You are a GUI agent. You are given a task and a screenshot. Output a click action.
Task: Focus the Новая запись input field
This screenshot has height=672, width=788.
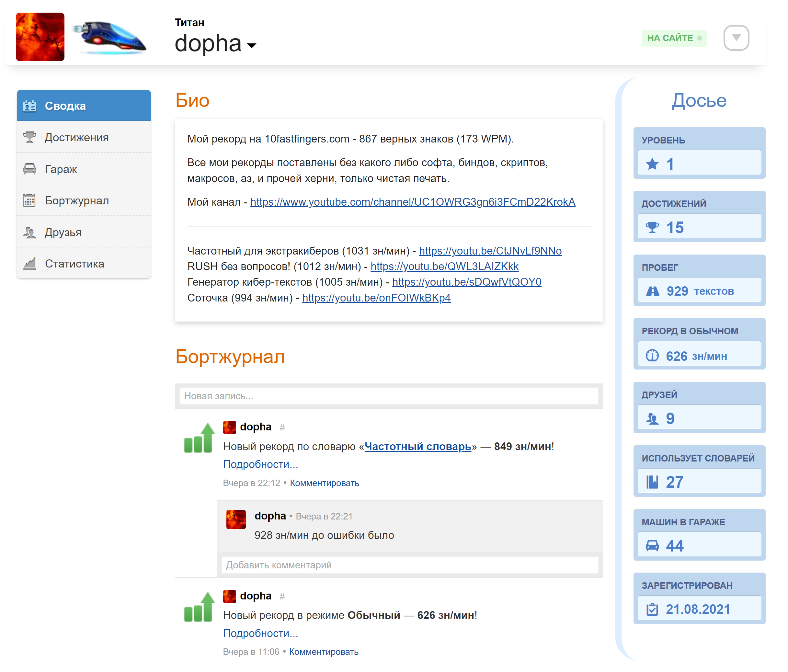[389, 396]
